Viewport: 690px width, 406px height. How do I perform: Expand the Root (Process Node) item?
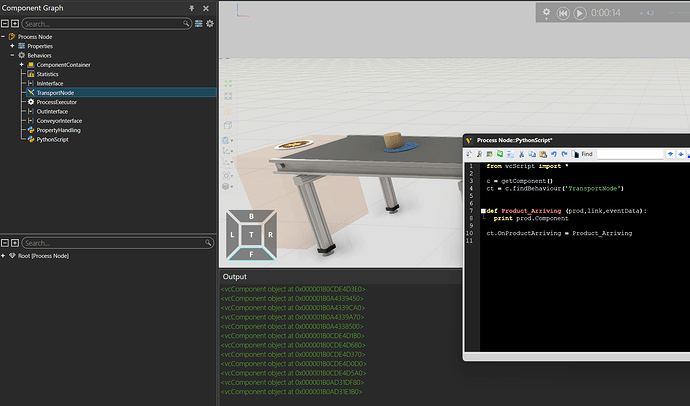[3, 256]
